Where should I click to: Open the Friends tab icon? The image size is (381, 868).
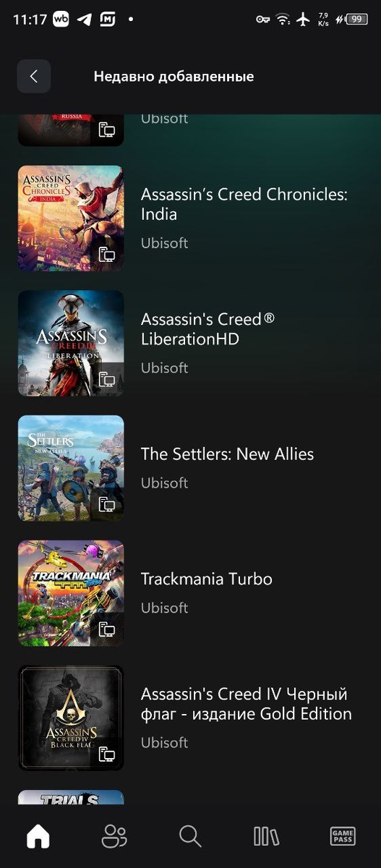point(114,837)
